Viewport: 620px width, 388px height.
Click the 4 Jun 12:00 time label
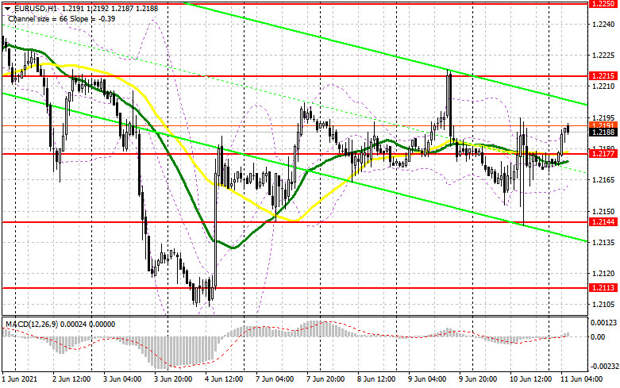pos(224,379)
